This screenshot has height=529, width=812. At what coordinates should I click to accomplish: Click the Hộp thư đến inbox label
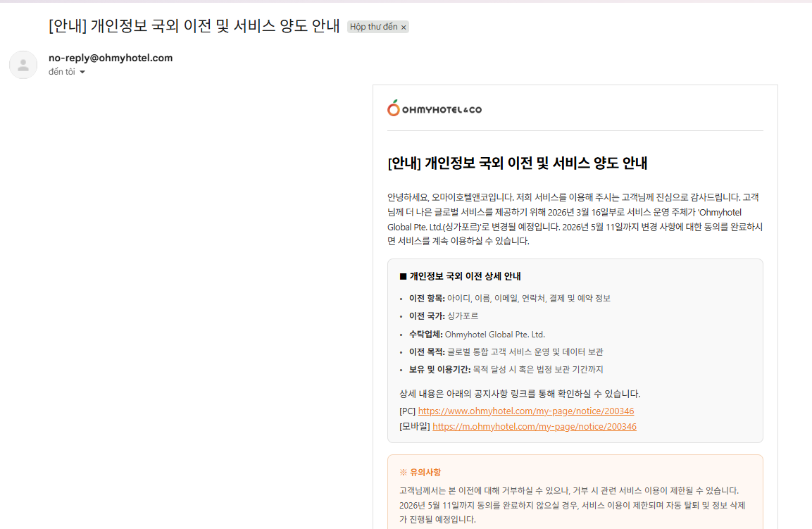(373, 27)
